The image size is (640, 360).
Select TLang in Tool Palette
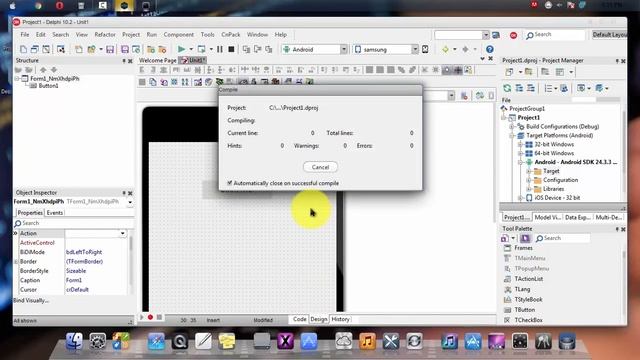pos(522,289)
